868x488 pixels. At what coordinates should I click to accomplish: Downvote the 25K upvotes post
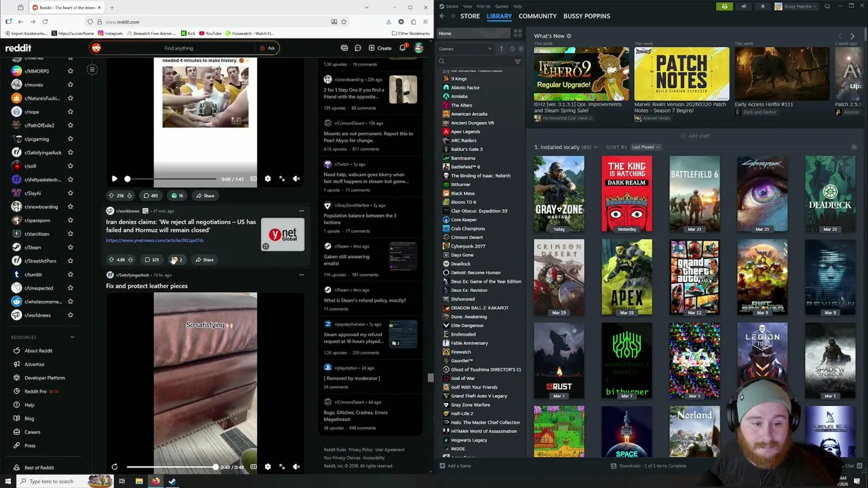click(x=130, y=195)
